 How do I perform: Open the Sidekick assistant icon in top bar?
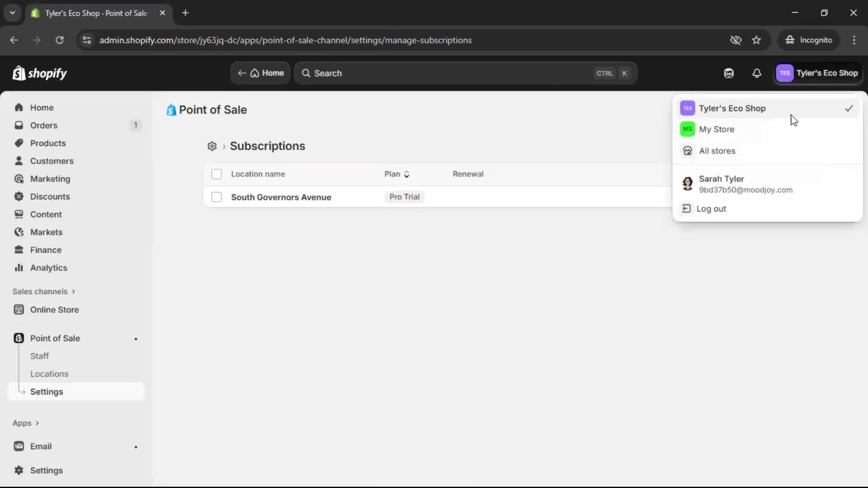coord(729,73)
